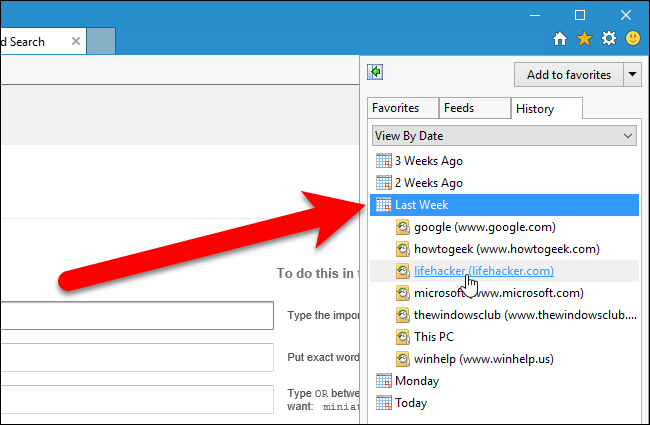
Task: Open the lifehacker (lifehacker.com) link
Action: point(483,271)
